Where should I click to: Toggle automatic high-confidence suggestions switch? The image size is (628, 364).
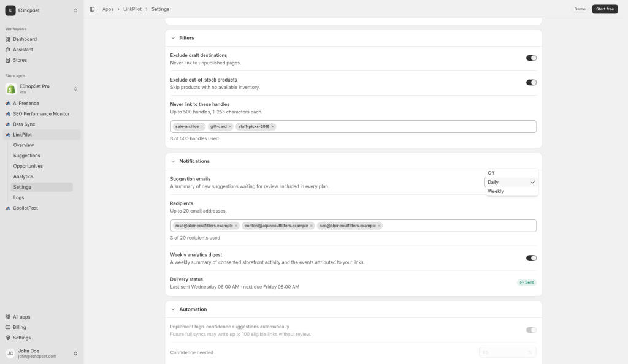531,330
